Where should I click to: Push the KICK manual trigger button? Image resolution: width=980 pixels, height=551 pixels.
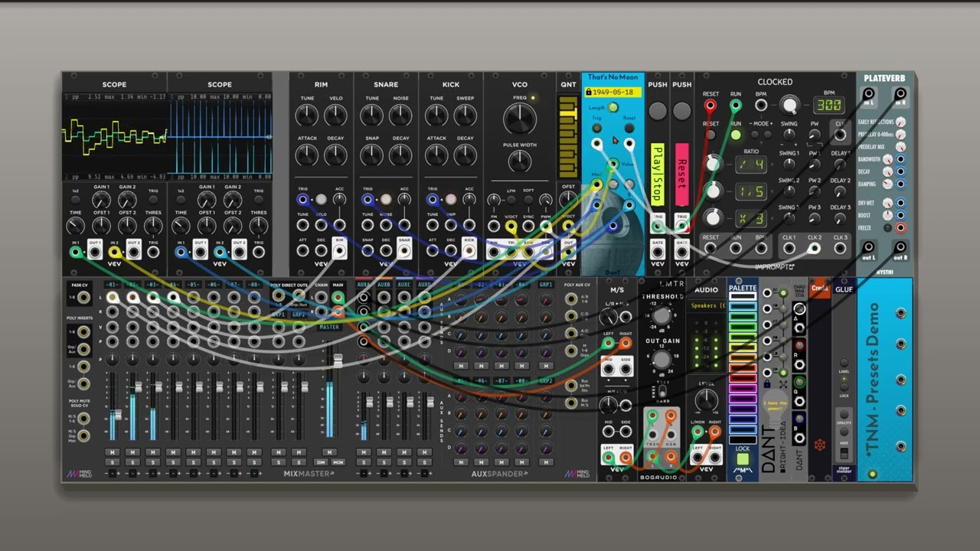(x=450, y=201)
